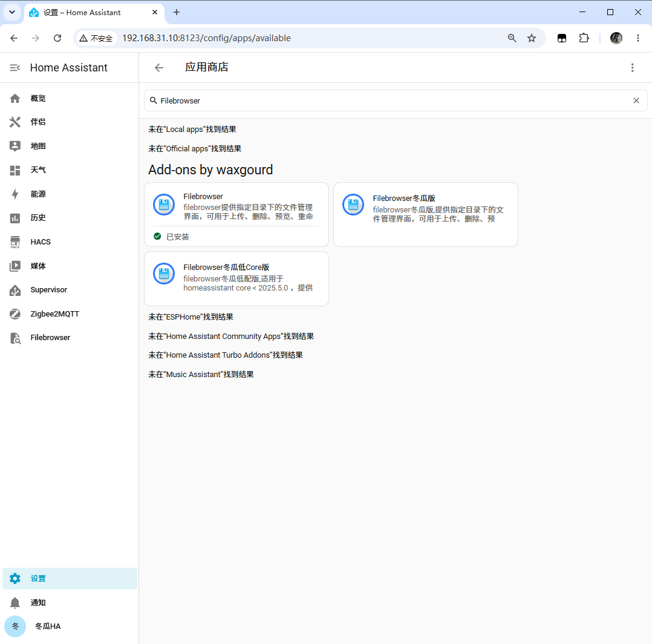Viewport: 652px width, 644px height.
Task: Go back in Chrome browser history
Action: [x=14, y=38]
